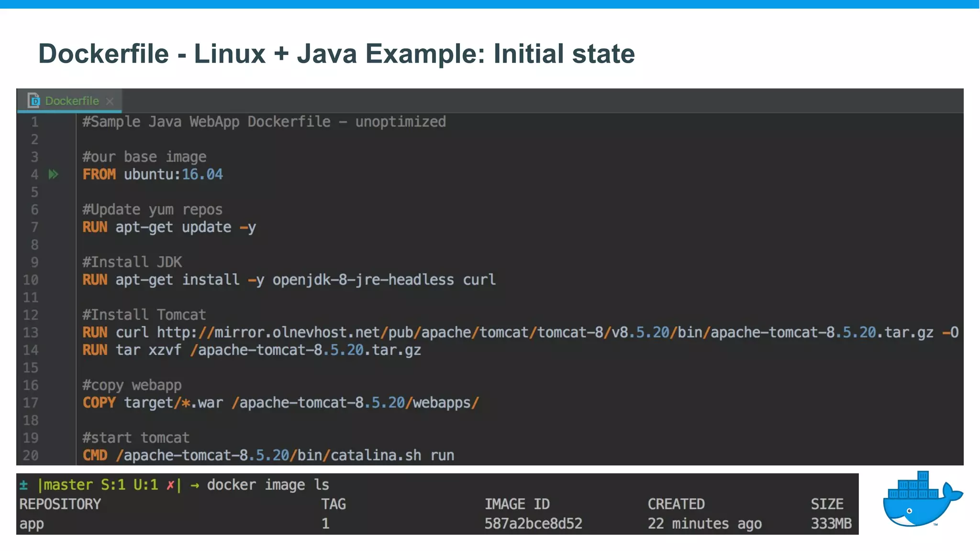Click the mirror.olnevhost.net URL on line 13
980x551 pixels.
(x=545, y=332)
